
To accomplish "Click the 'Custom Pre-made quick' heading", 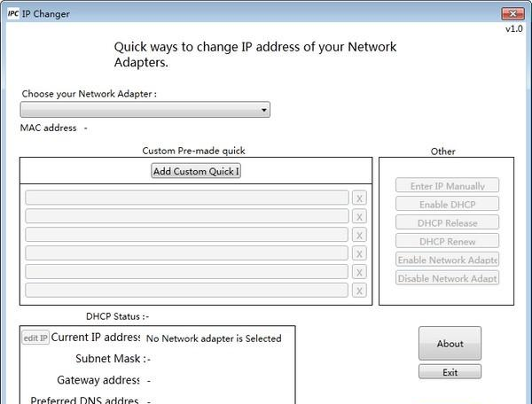I will coord(193,151).
